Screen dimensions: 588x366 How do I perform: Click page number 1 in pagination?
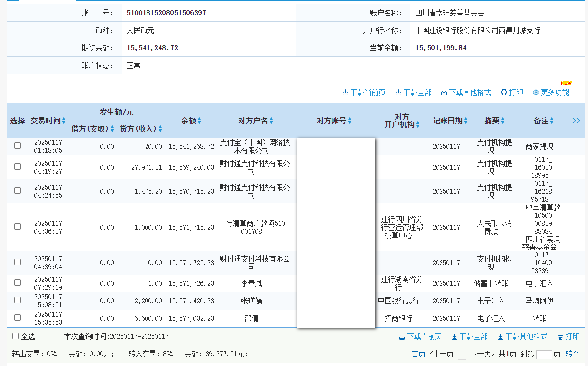[462, 354]
